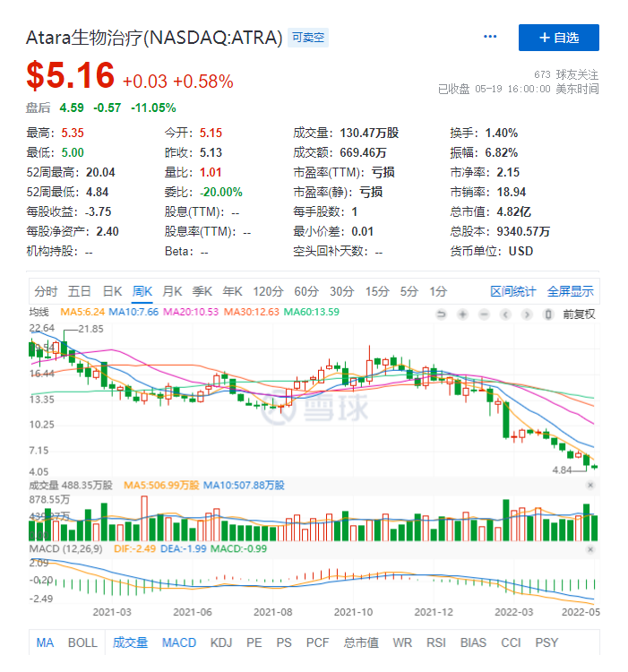This screenshot has width=628, height=672.
Task: Switch to the 分时 intraday chart
Action: (46, 291)
